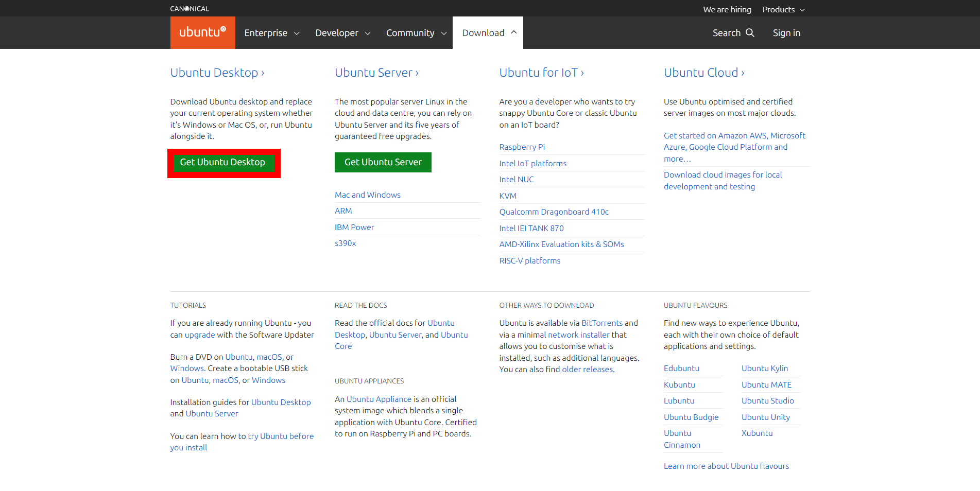Open the We are hiring link
980x491 pixels.
[x=727, y=10]
